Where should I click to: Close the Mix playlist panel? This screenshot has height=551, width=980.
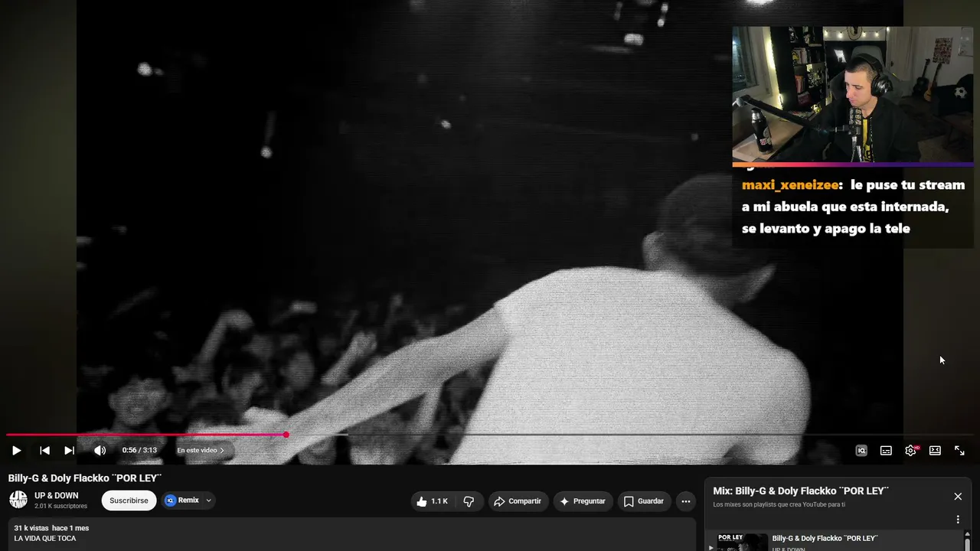pyautogui.click(x=958, y=497)
